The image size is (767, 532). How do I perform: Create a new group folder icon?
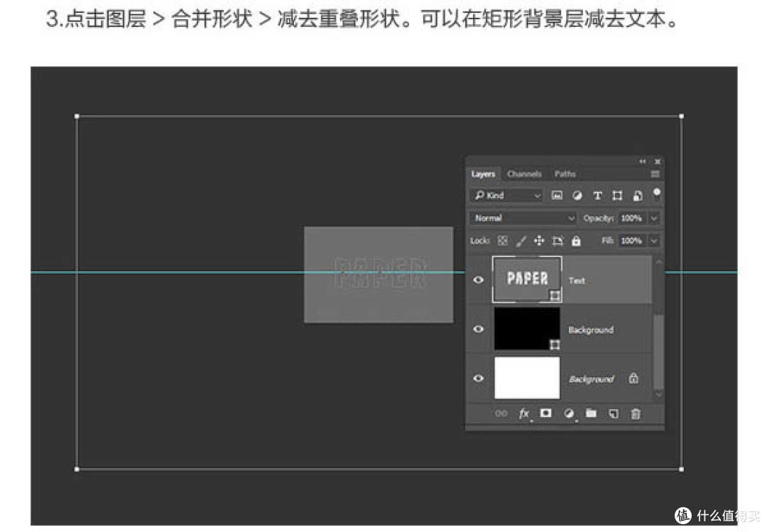click(591, 413)
